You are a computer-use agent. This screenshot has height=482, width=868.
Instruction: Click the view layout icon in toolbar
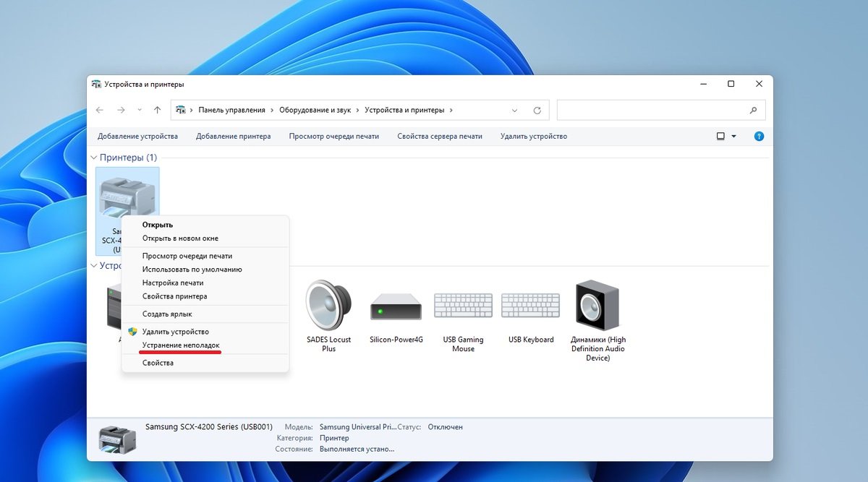click(720, 136)
